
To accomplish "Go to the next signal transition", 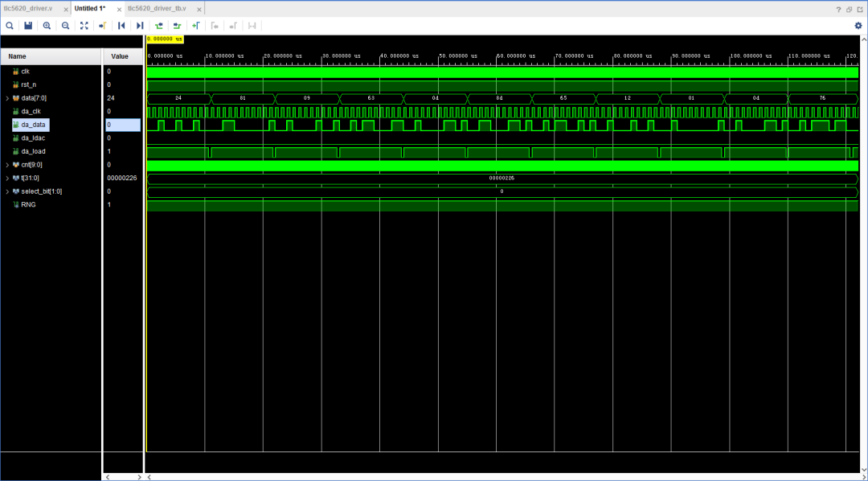I will pos(177,26).
